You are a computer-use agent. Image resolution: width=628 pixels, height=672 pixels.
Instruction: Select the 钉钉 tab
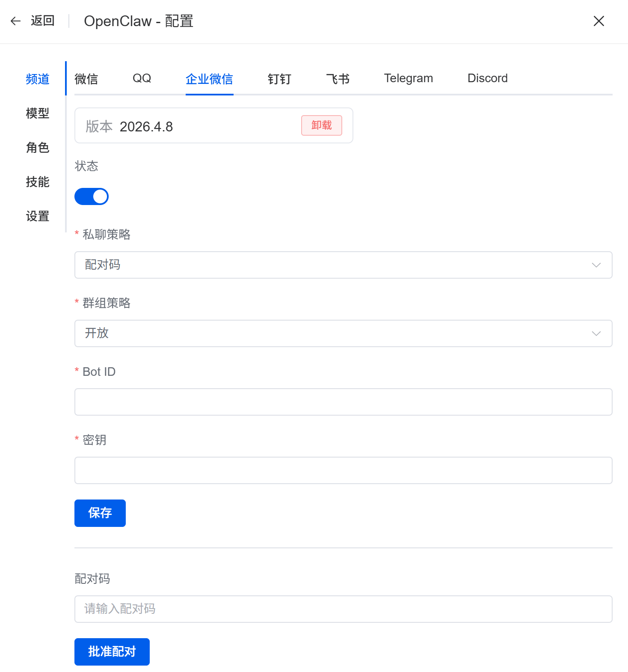coord(279,79)
